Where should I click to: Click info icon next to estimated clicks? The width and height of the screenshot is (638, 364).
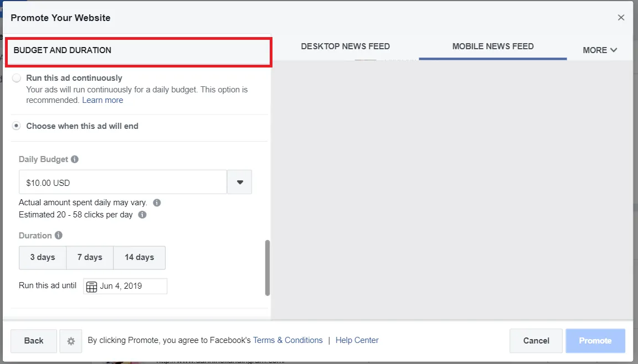click(142, 215)
